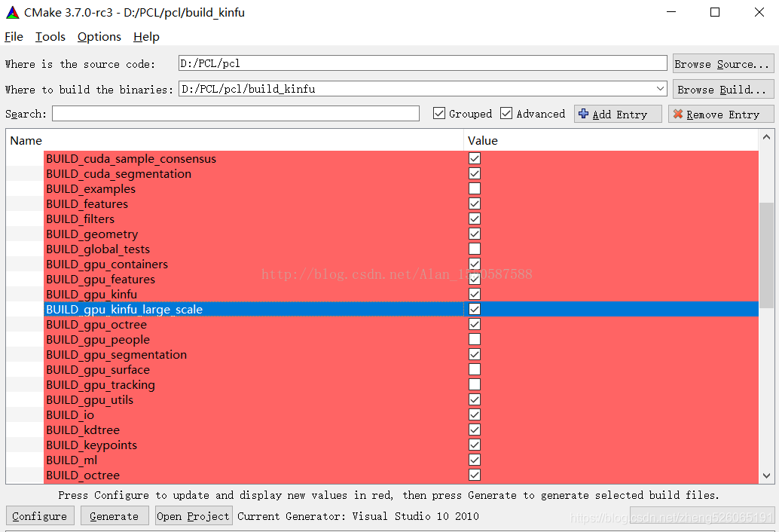Select the BUILD_gpu_people entry name
This screenshot has height=532, width=779.
point(98,340)
